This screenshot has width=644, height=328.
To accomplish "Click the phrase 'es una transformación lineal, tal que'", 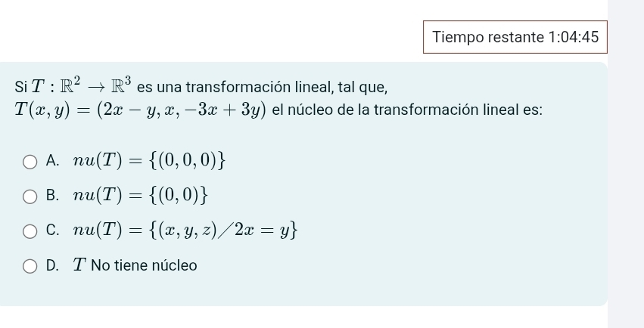I will (262, 87).
